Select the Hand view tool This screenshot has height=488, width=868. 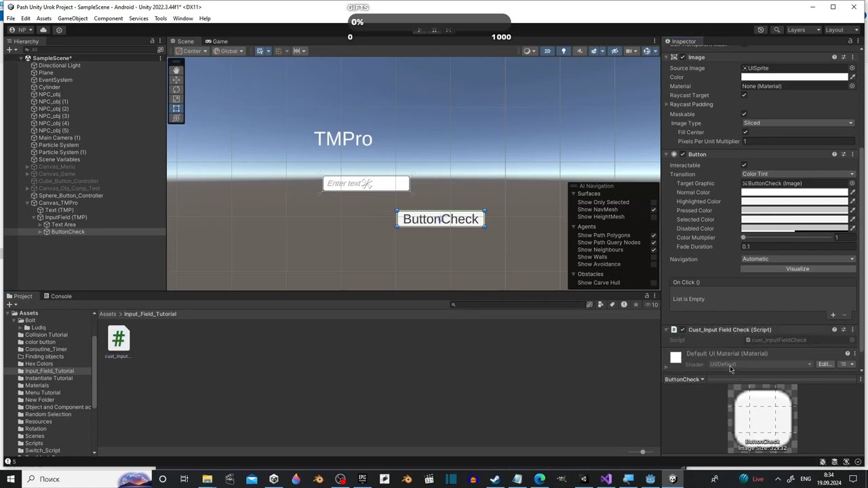point(176,70)
